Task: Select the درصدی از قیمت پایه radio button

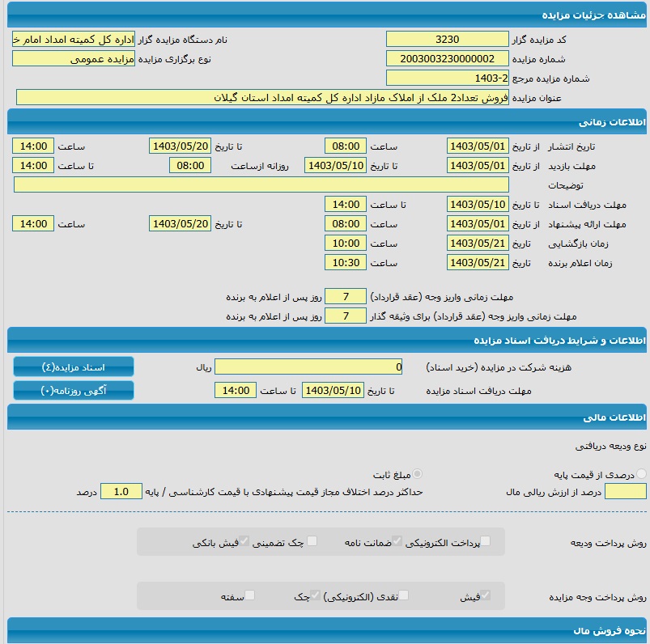Action: (641, 473)
